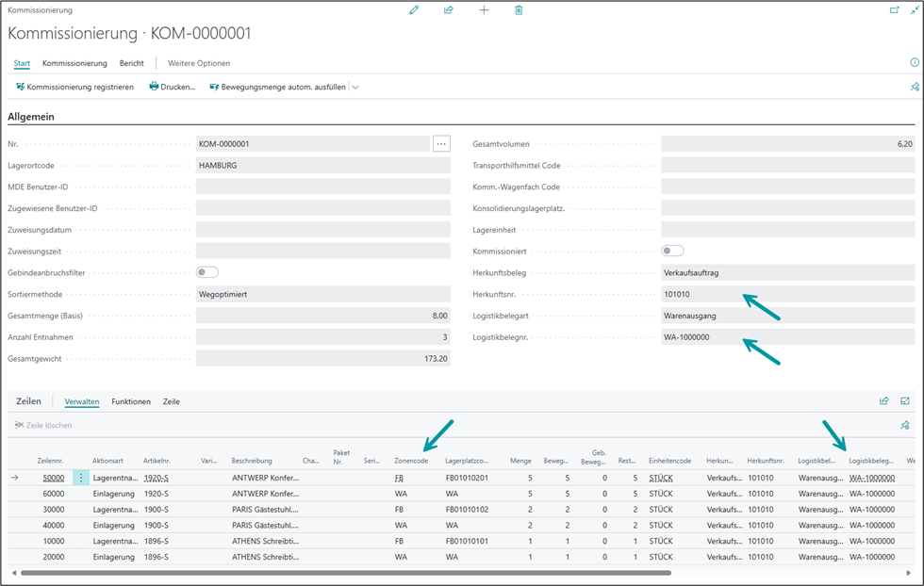Click the share icon in header
The image size is (924, 586).
tap(449, 10)
